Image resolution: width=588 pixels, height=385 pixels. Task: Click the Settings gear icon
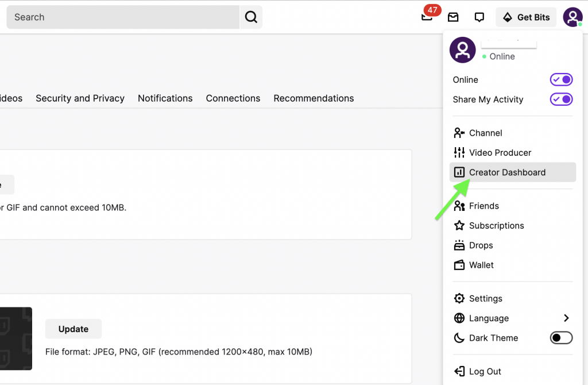[459, 298]
